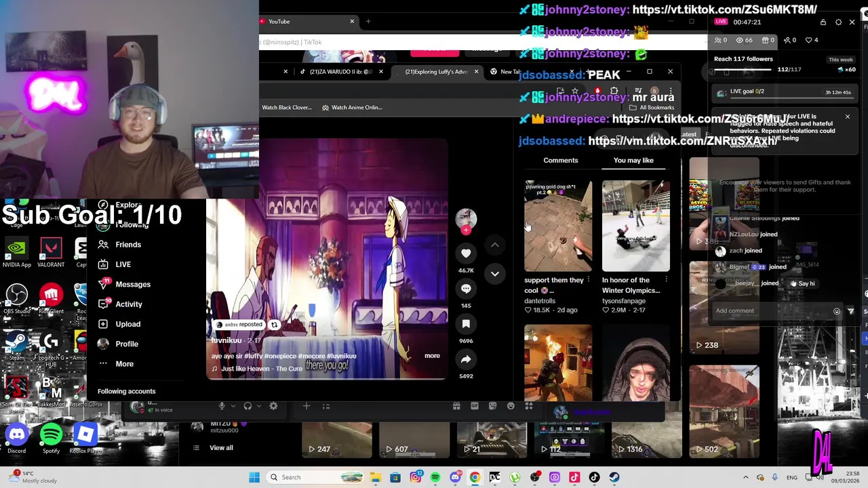The width and height of the screenshot is (868, 488).
Task: Open the NVIDIA App desktop shortcut
Action: (17, 252)
